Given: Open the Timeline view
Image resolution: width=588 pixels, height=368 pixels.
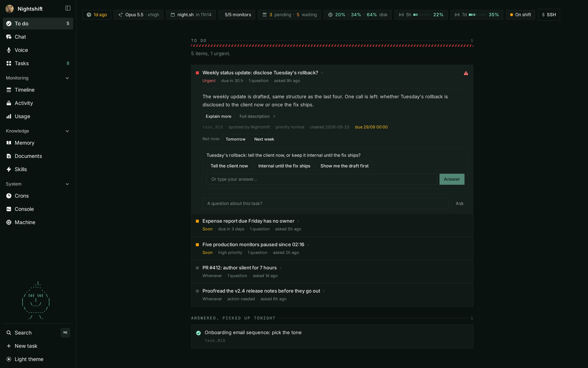Looking at the screenshot, I should click(x=38, y=90).
